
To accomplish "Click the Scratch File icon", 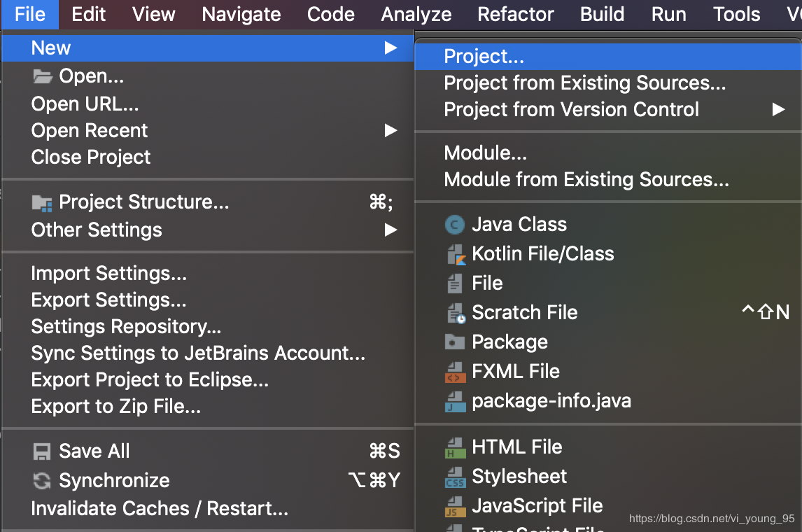I will point(456,313).
